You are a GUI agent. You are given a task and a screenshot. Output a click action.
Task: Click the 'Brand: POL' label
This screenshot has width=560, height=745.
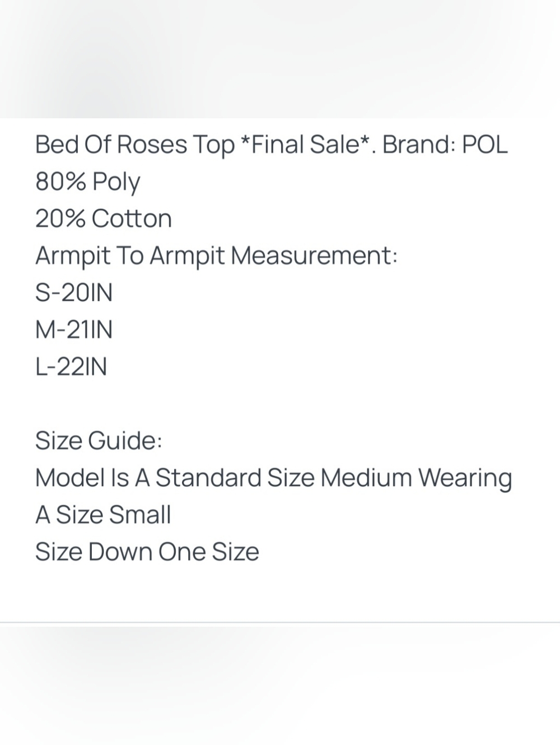click(445, 144)
